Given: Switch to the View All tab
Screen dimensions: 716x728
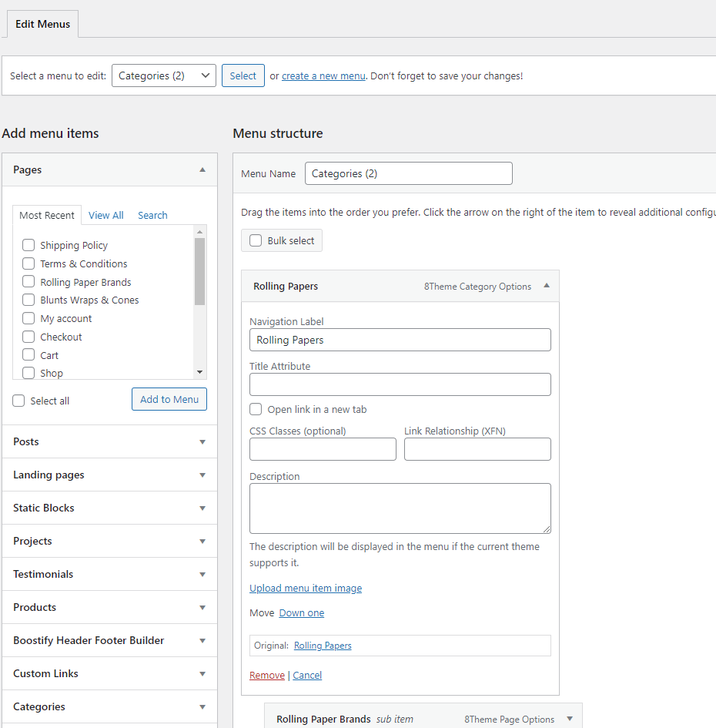Looking at the screenshot, I should (x=105, y=215).
